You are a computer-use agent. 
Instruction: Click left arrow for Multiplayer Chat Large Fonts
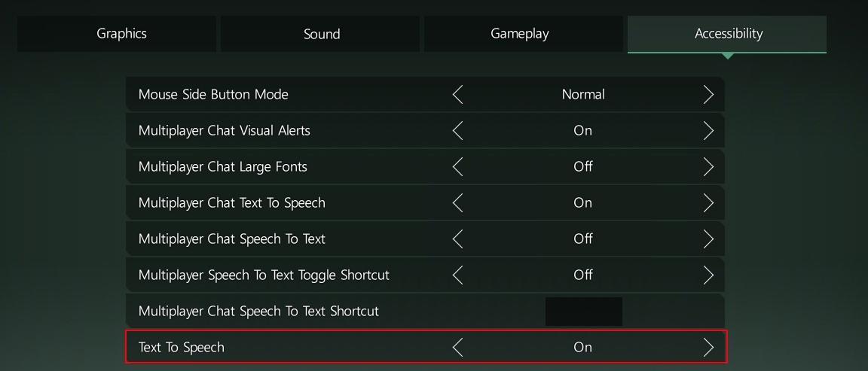click(x=457, y=166)
